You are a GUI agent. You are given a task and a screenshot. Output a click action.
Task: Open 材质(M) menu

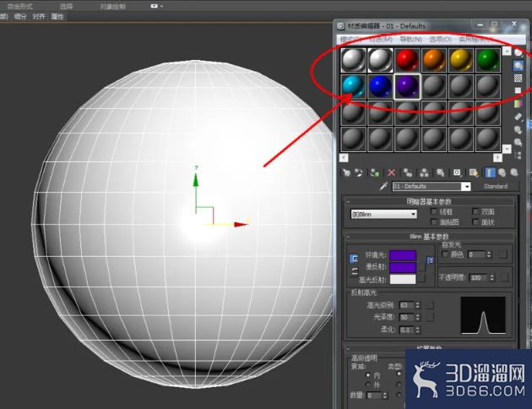tap(381, 40)
